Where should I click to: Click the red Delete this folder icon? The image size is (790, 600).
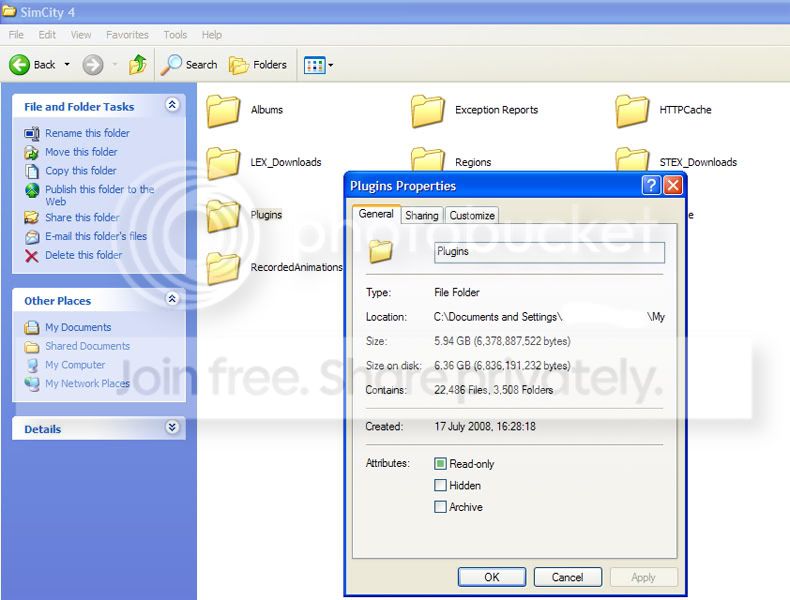coord(31,256)
